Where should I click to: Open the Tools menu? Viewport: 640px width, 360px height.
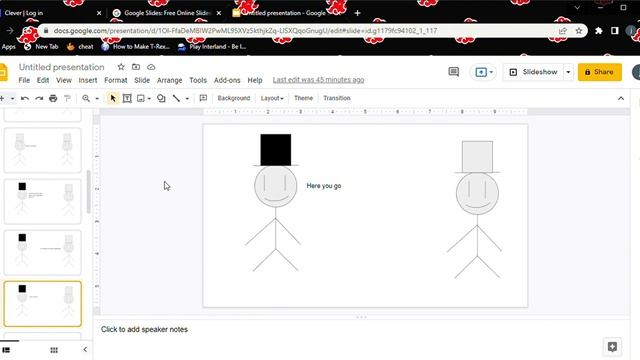point(198,80)
